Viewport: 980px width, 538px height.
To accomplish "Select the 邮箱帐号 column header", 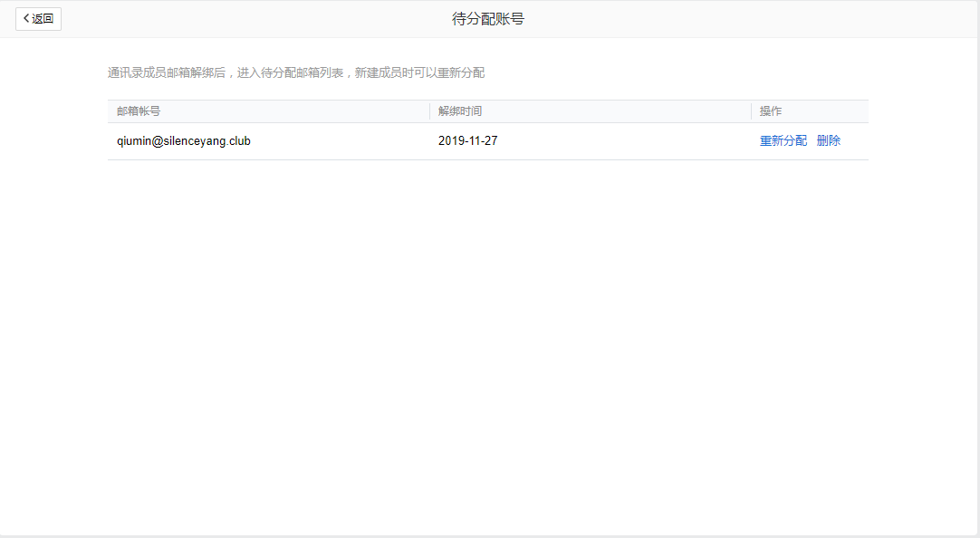I will [x=139, y=111].
